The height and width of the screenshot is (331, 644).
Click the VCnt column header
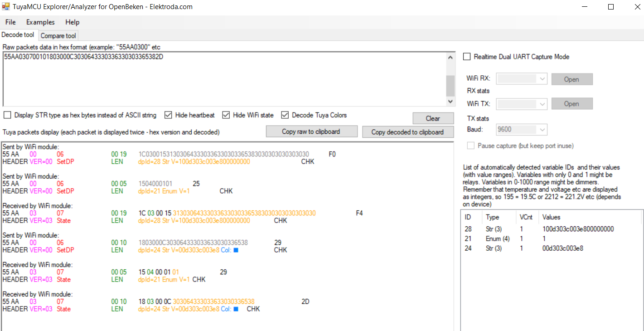[x=527, y=217]
